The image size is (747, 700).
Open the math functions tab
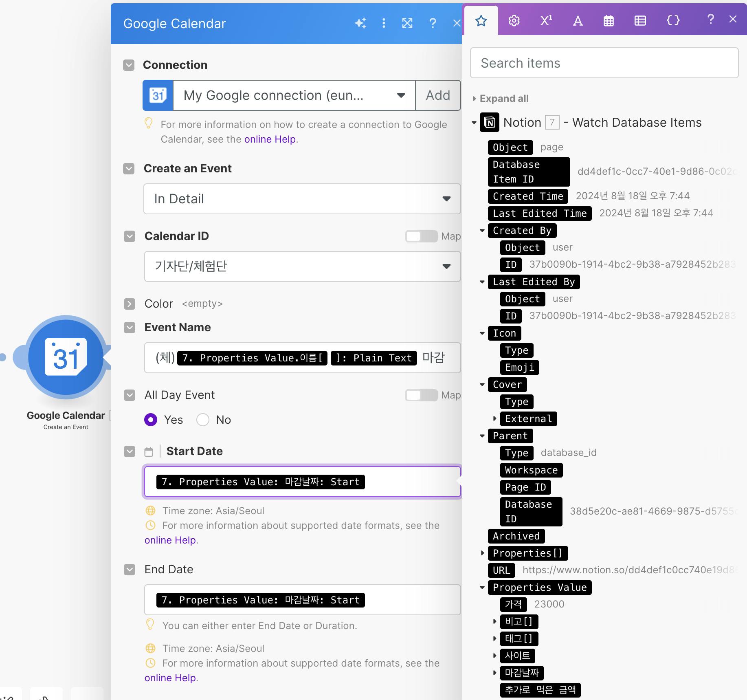point(546,21)
